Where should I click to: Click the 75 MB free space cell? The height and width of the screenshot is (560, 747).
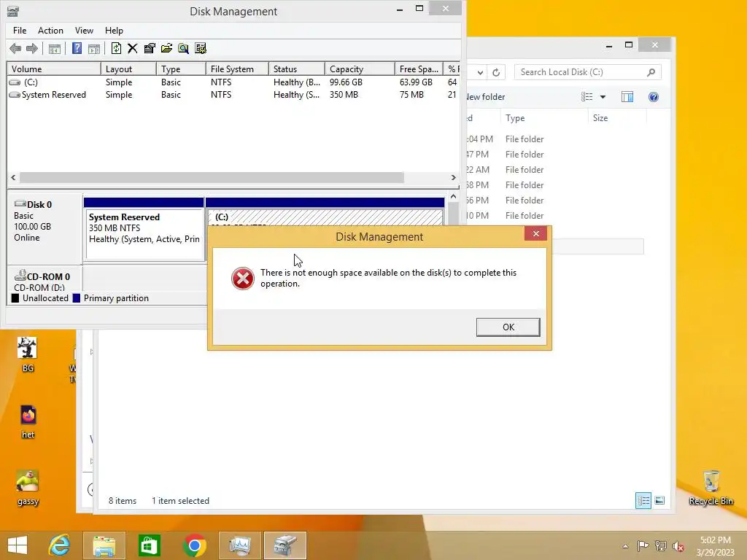411,95
